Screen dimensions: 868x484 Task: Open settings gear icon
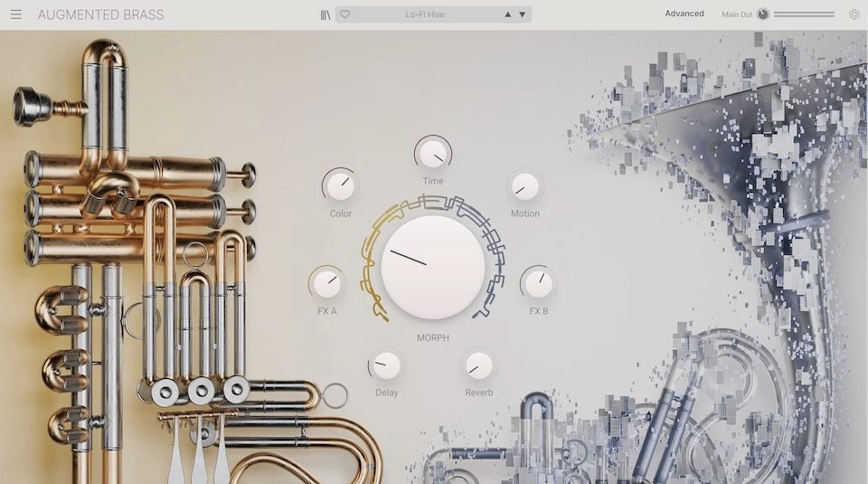click(854, 14)
